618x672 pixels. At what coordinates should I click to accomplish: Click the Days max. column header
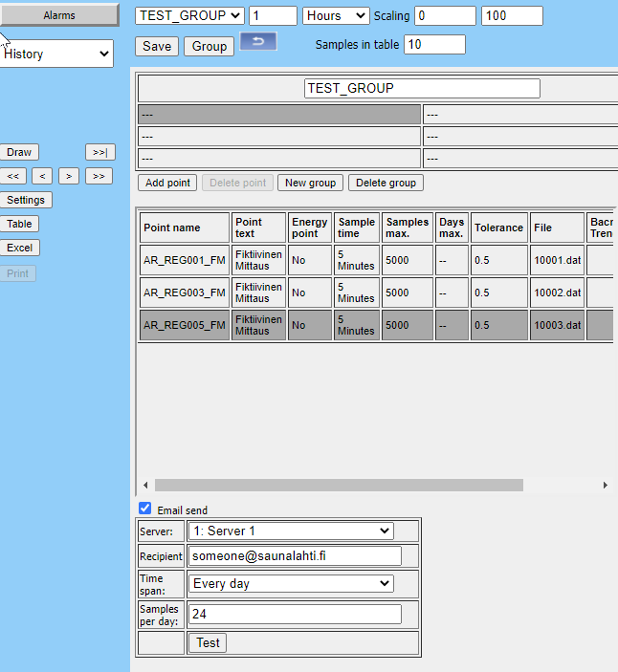click(452, 228)
